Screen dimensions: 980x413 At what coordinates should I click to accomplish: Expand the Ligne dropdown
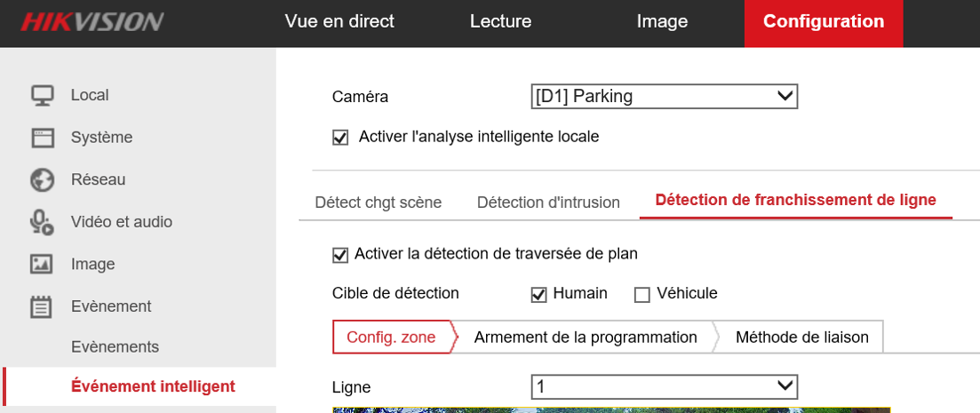(x=664, y=386)
